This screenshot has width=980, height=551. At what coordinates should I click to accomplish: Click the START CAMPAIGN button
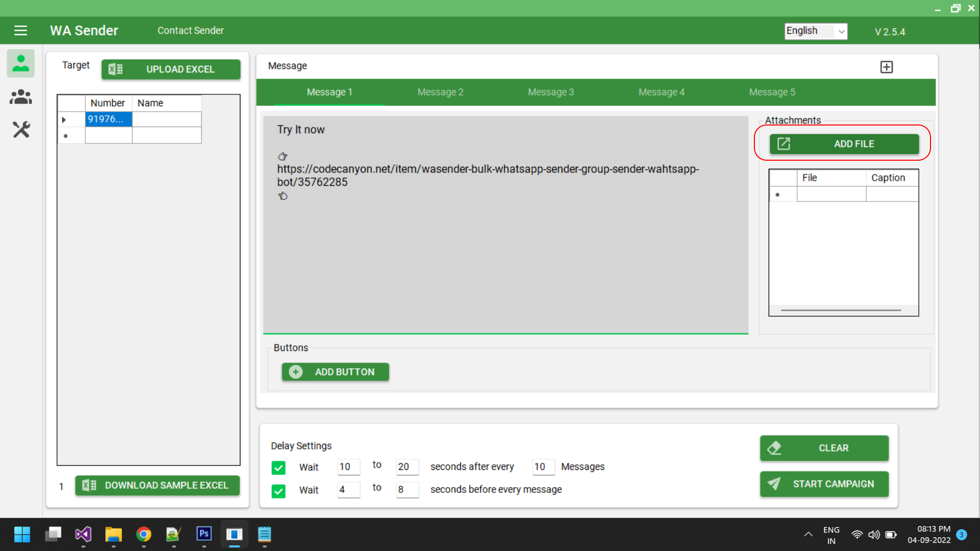(824, 484)
